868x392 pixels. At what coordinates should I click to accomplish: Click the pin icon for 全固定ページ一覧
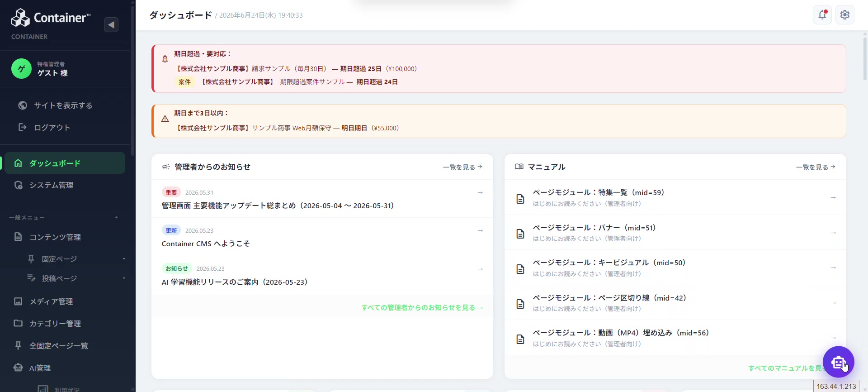[x=18, y=345]
